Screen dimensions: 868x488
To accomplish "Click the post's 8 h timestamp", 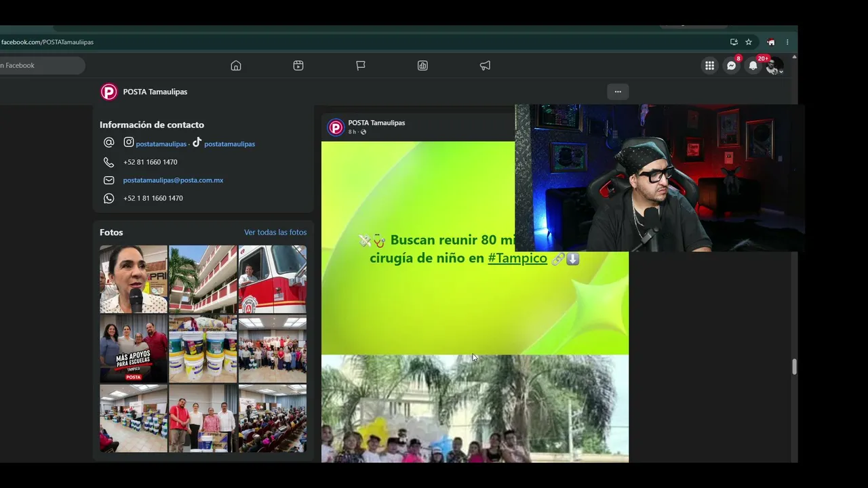I will 352,132.
